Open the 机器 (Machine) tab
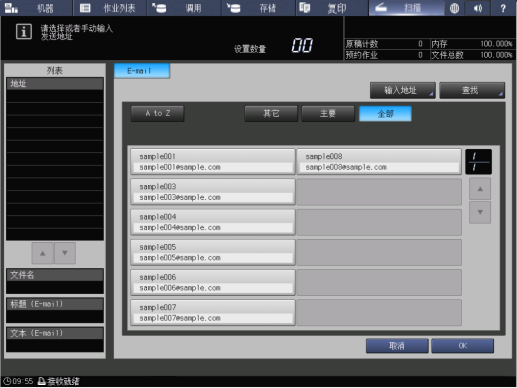The height and width of the screenshot is (388, 517). pyautogui.click(x=36, y=8)
